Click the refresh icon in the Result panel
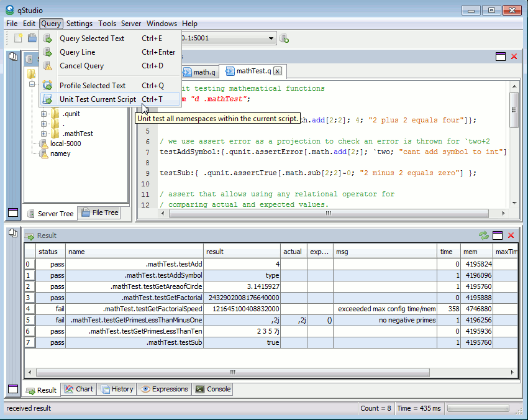 pyautogui.click(x=484, y=235)
